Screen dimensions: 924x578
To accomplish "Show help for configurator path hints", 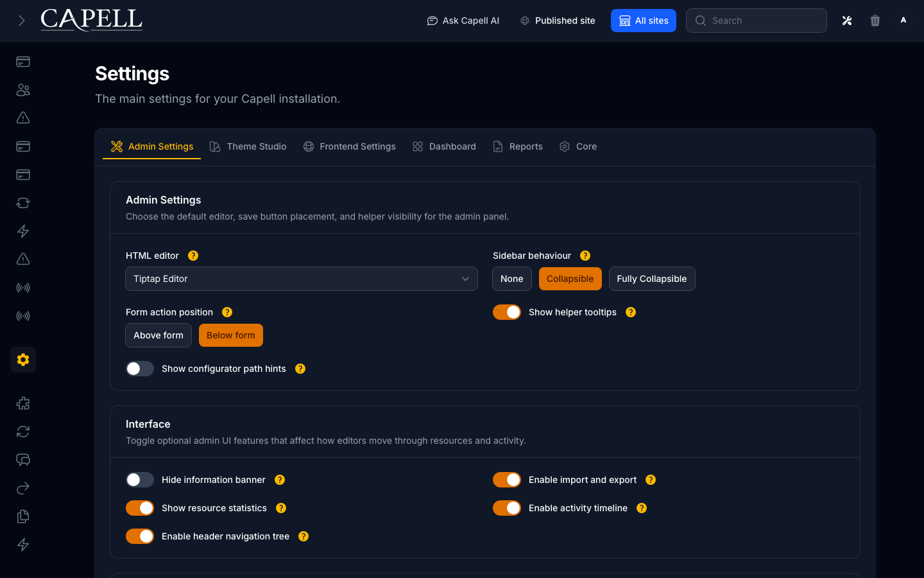I will pyautogui.click(x=300, y=369).
